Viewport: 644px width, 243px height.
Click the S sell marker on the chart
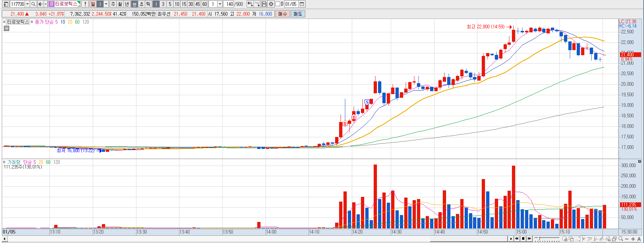pyautogui.click(x=367, y=102)
